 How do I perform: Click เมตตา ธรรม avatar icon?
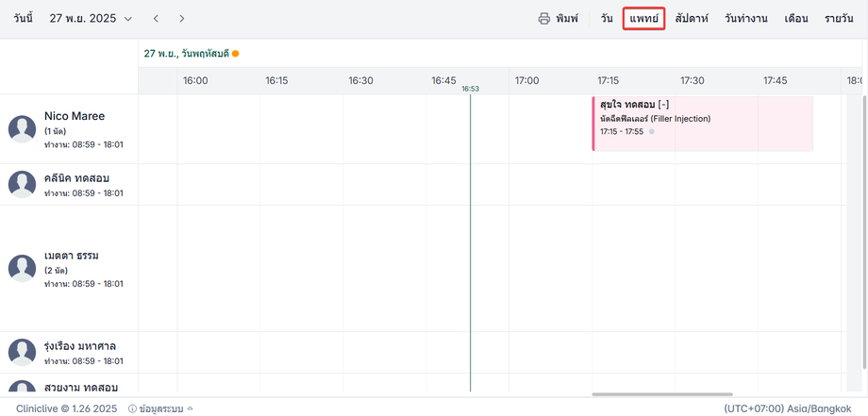(23, 269)
